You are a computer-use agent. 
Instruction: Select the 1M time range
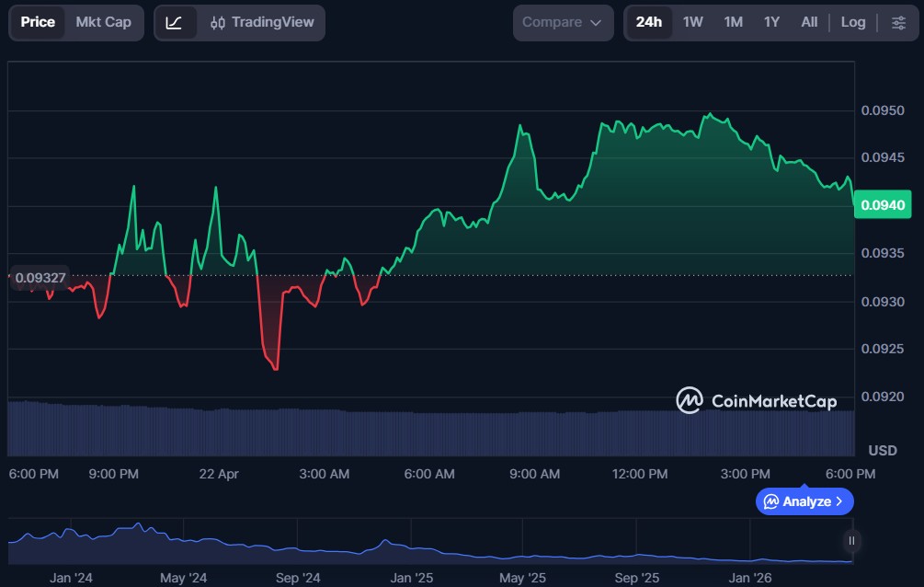point(733,22)
